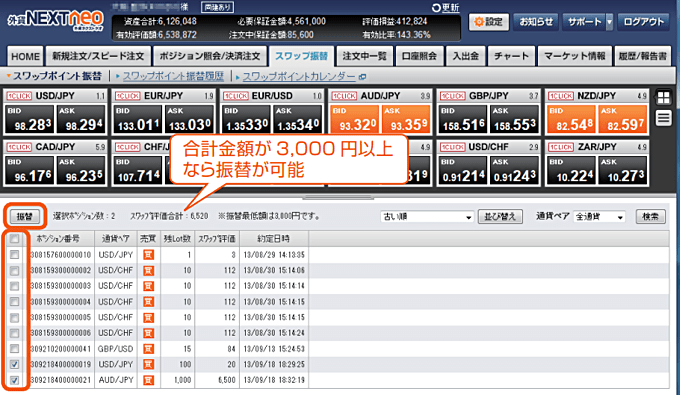This screenshot has width=680, height=395.
Task: Check position 308159300000006 checkbox
Action: (x=15, y=333)
